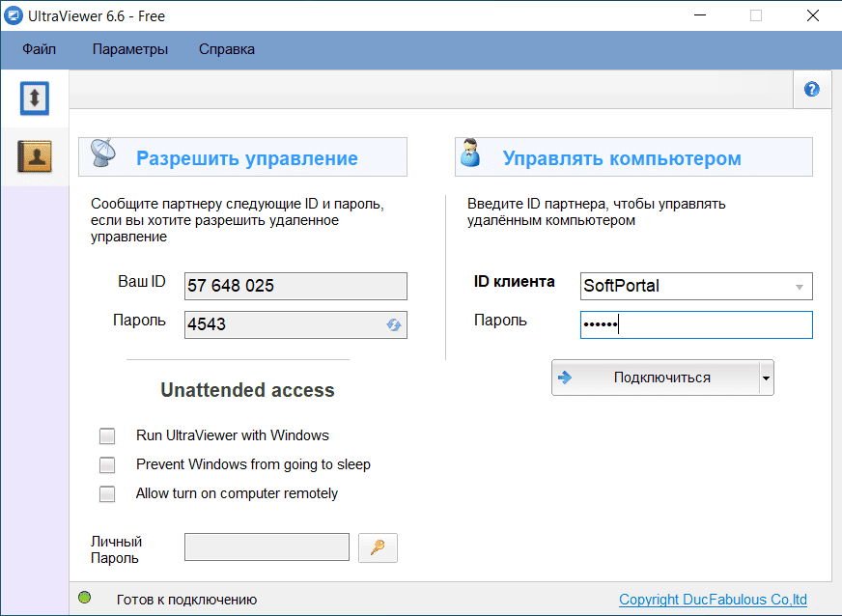Open the remote control sidebar tab icon

click(34, 98)
